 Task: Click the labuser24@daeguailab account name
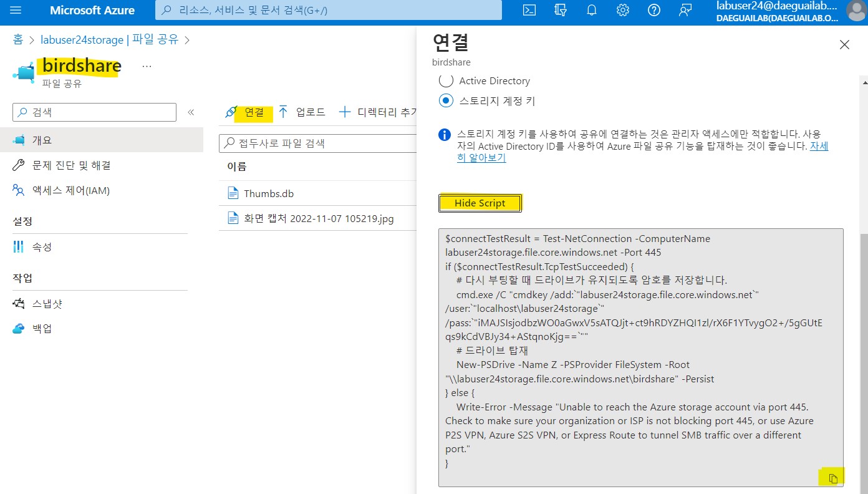click(776, 6)
